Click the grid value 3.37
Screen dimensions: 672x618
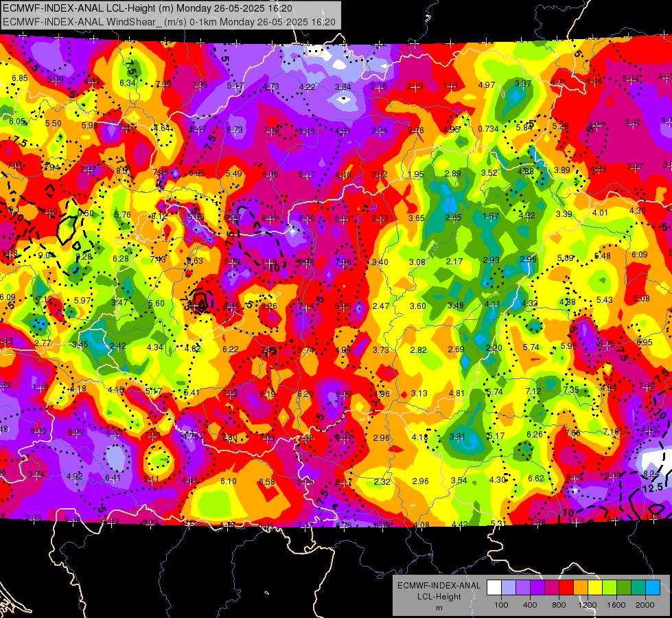tap(523, 84)
